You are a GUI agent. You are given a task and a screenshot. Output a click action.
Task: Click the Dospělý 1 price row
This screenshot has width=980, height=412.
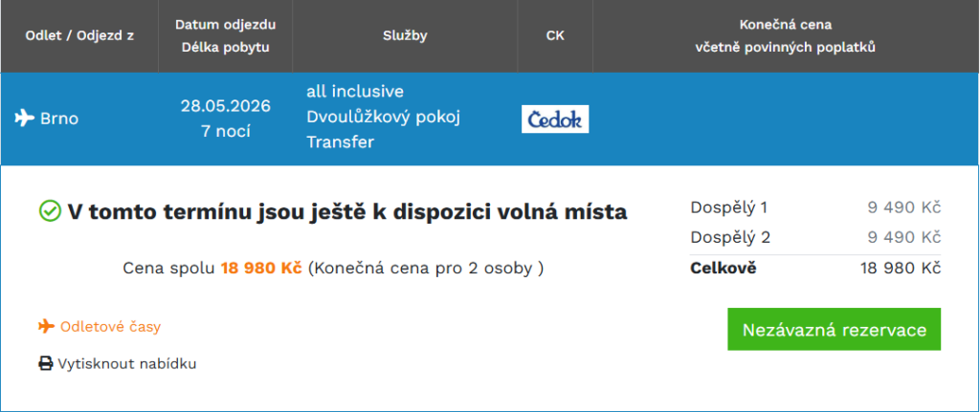pyautogui.click(x=815, y=207)
